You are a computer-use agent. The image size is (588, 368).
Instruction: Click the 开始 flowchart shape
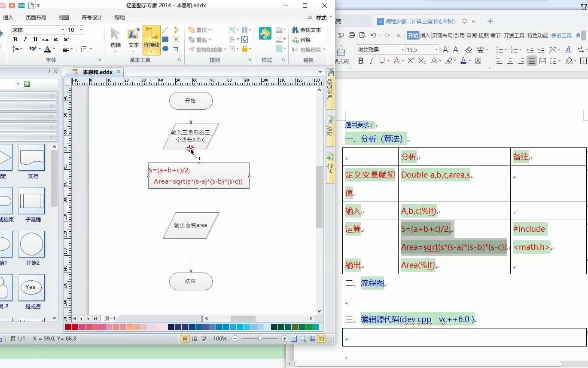(x=191, y=101)
